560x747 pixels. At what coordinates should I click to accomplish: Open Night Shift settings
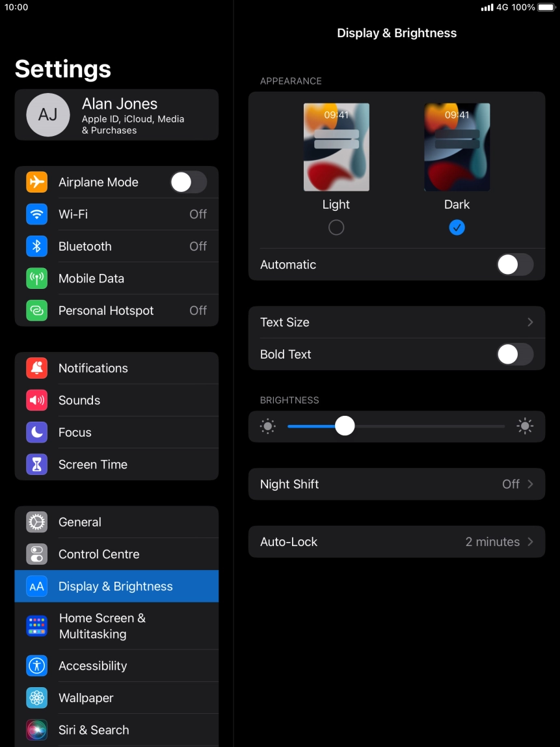(x=397, y=484)
